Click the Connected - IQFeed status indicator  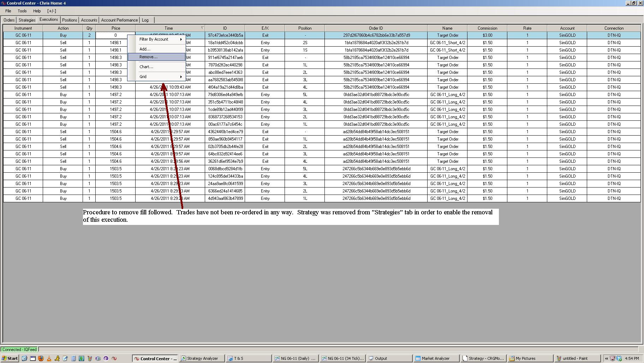pyautogui.click(x=19, y=350)
